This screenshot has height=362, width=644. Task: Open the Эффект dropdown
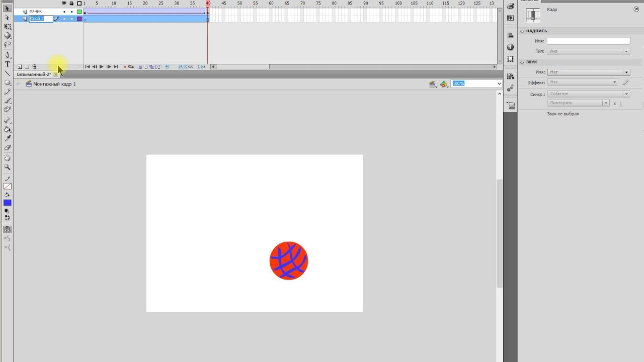(x=583, y=82)
